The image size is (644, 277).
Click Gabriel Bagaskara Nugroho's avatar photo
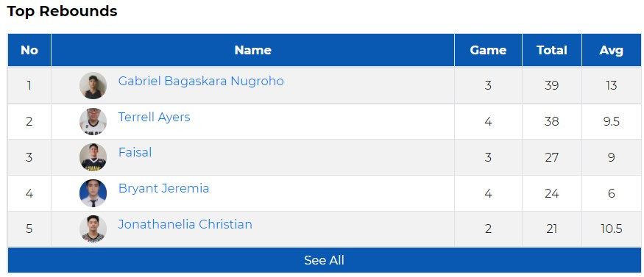click(x=93, y=86)
